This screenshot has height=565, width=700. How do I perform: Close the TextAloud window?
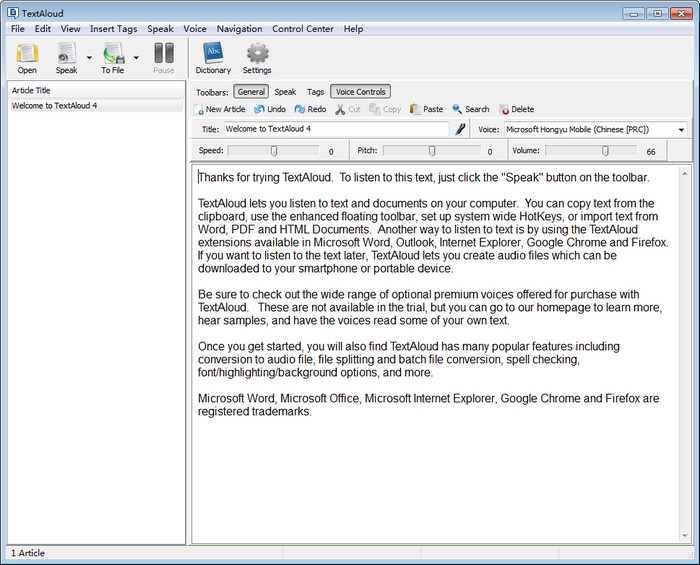tap(682, 13)
